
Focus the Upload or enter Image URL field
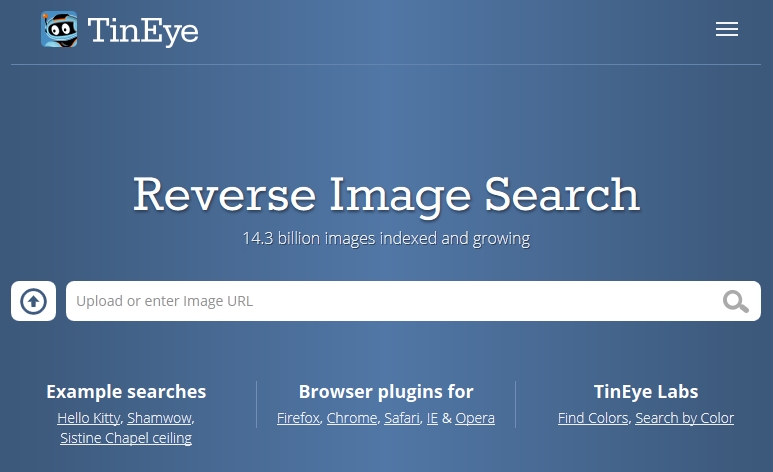coord(413,301)
